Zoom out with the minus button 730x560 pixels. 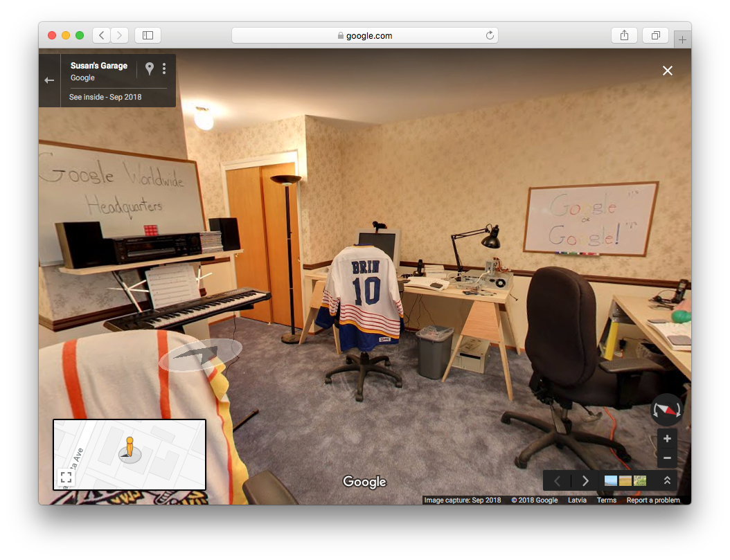point(667,458)
